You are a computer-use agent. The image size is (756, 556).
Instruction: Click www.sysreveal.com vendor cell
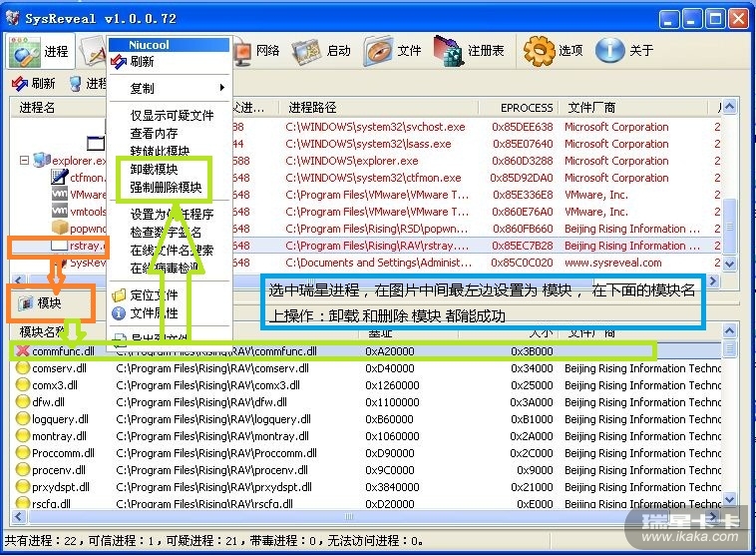pos(612,263)
